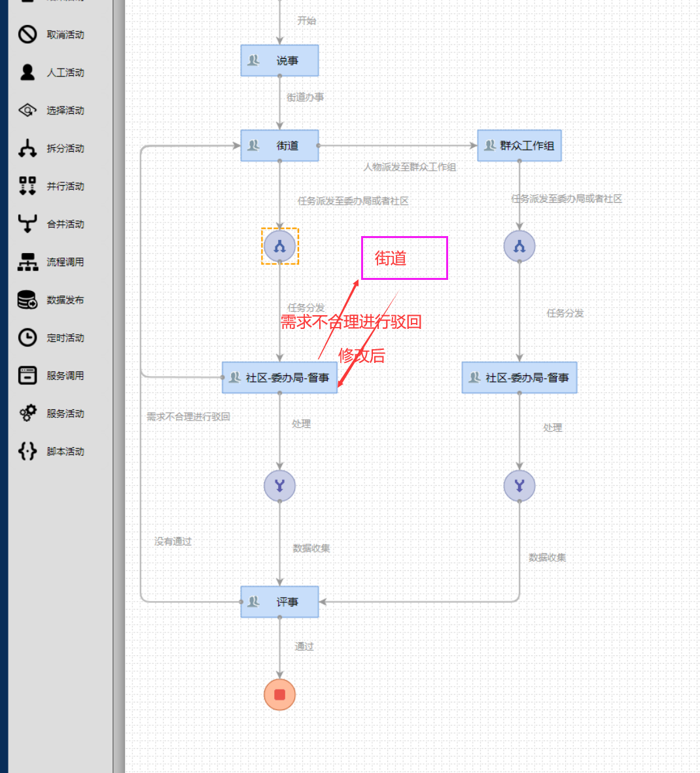Screen dimensions: 700x773
Task: Choose the 选择活动 selection activity icon
Action: pyautogui.click(x=27, y=110)
